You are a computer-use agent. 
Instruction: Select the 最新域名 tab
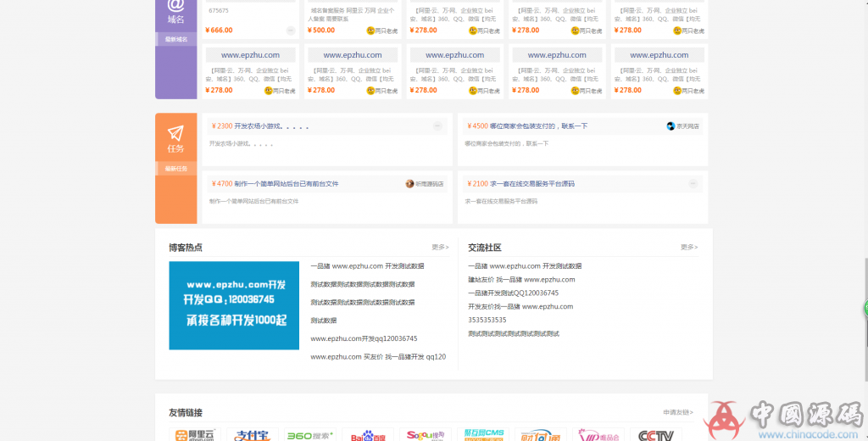(176, 39)
